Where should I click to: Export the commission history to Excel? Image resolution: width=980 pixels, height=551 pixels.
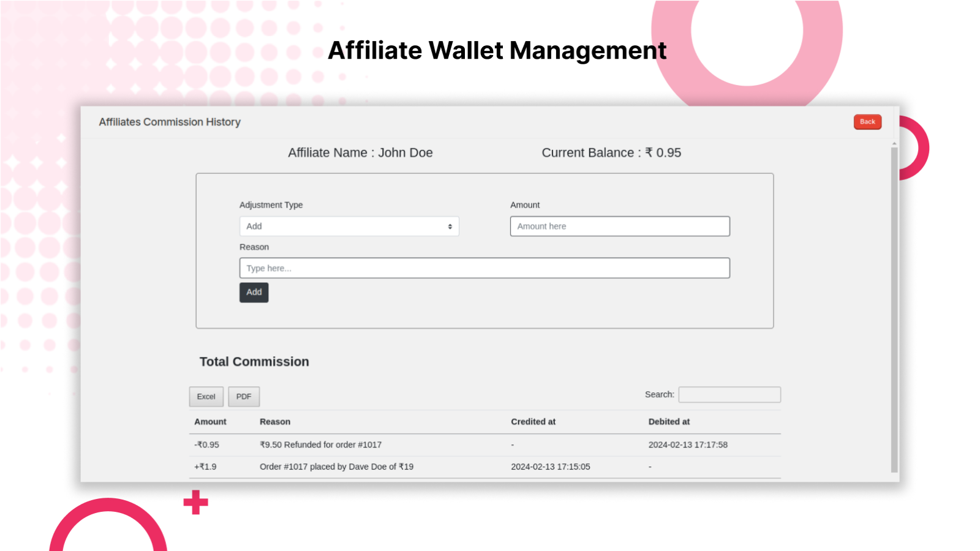[206, 396]
